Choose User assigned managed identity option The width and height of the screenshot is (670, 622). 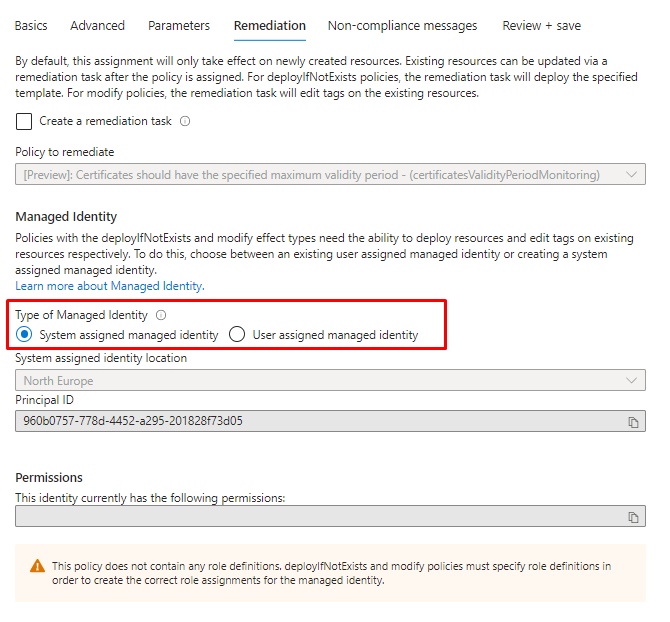tap(237, 335)
